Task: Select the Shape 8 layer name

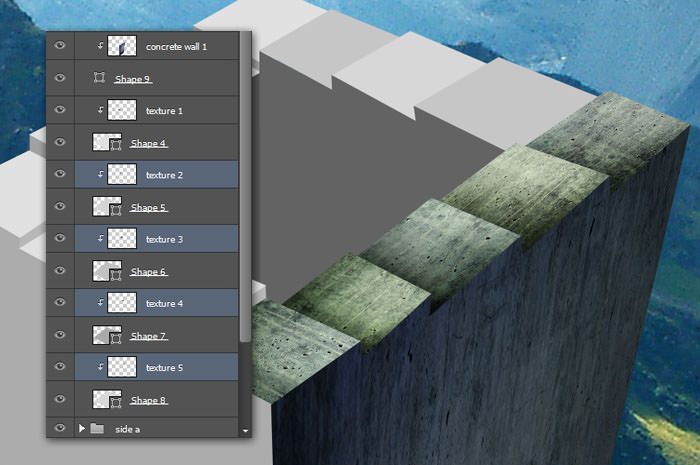Action: (149, 401)
